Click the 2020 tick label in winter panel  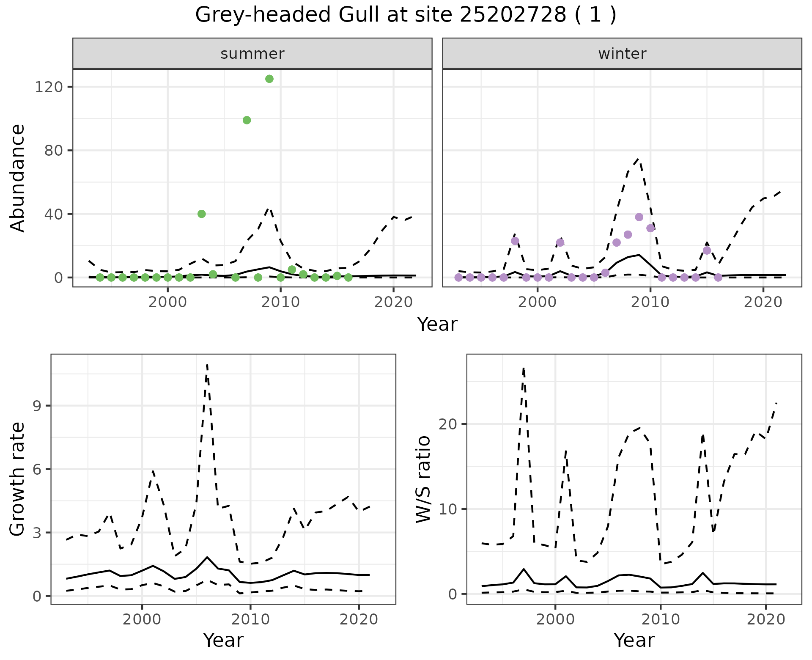click(763, 302)
